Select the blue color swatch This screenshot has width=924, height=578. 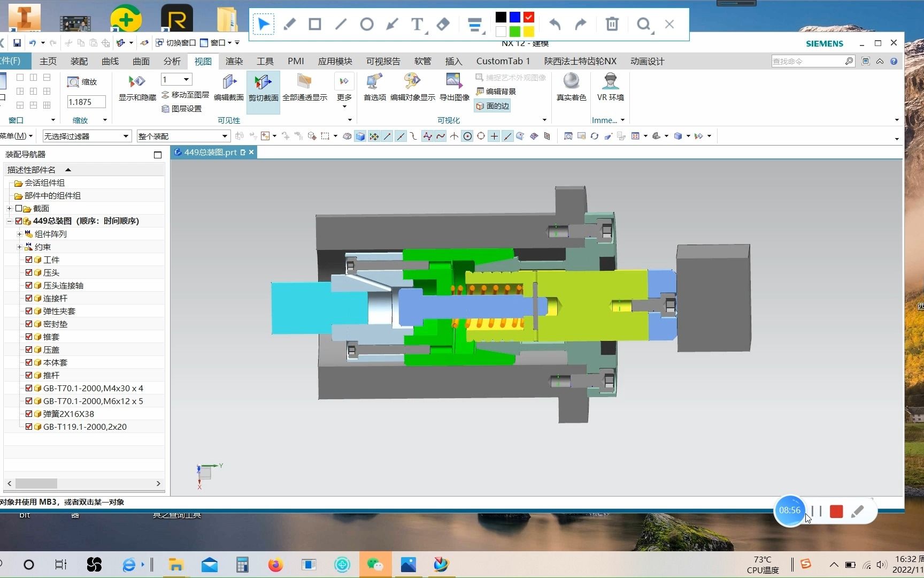click(x=514, y=17)
